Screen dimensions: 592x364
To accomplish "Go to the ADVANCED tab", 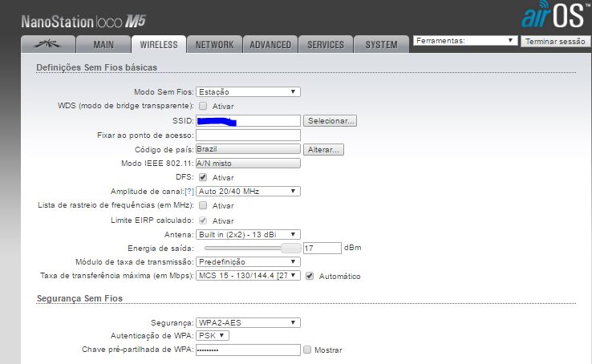I will tap(270, 45).
